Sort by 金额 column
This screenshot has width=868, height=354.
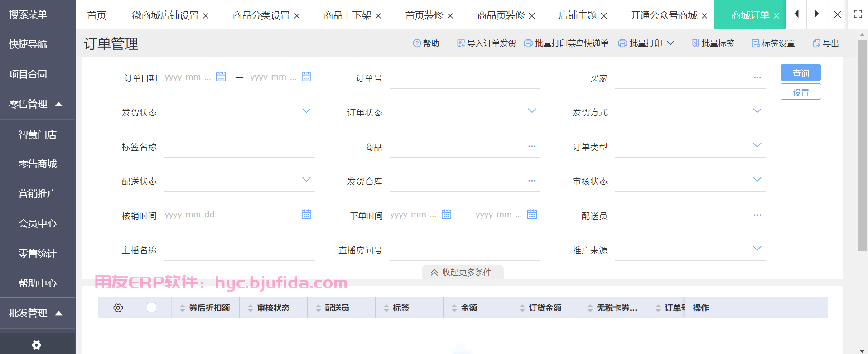click(454, 308)
